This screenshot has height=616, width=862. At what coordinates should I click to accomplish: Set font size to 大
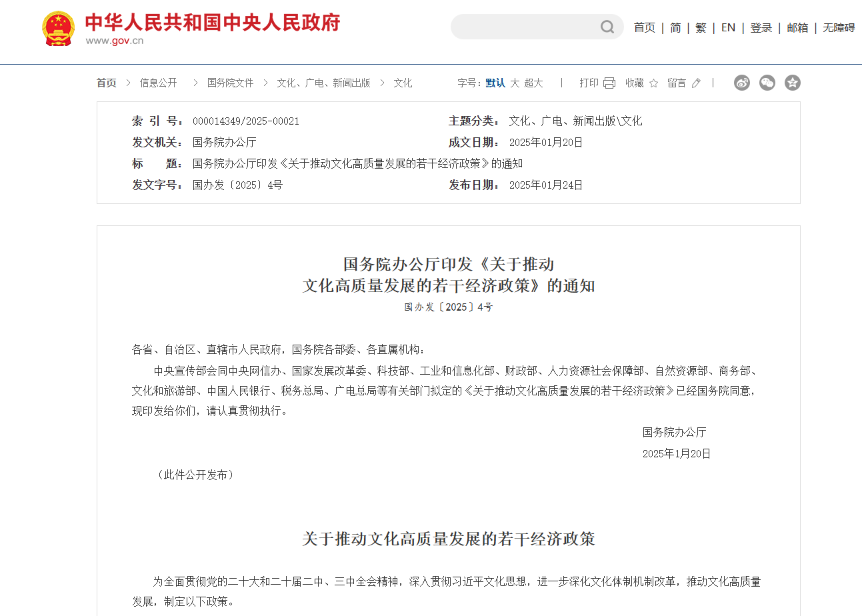515,83
